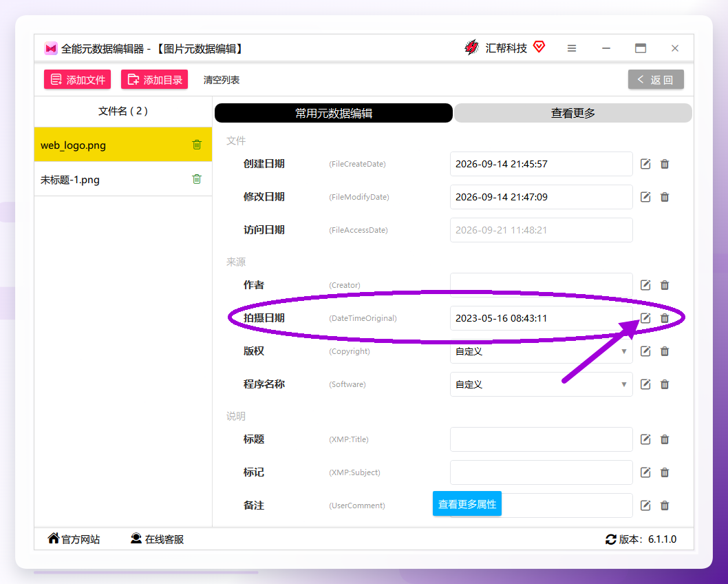Click the 作者 input field
This screenshot has width=728, height=584.
542,285
